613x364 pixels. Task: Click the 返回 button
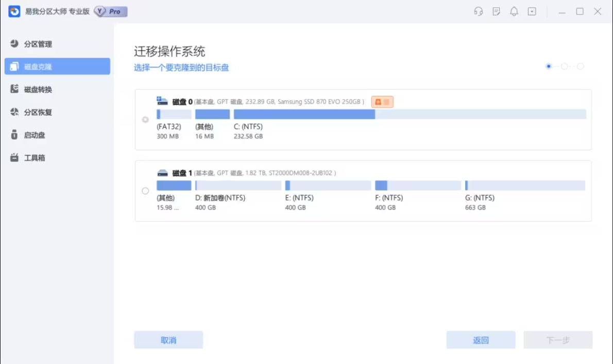coord(481,340)
